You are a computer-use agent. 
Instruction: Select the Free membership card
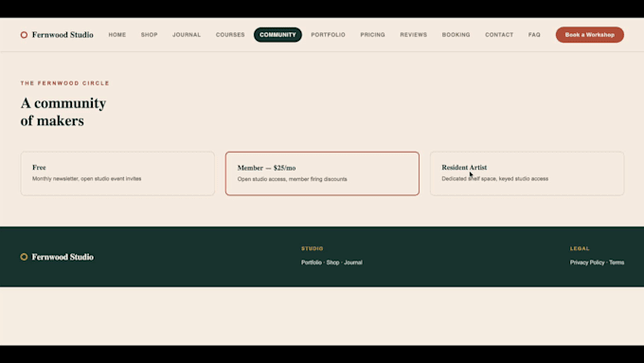click(x=117, y=173)
